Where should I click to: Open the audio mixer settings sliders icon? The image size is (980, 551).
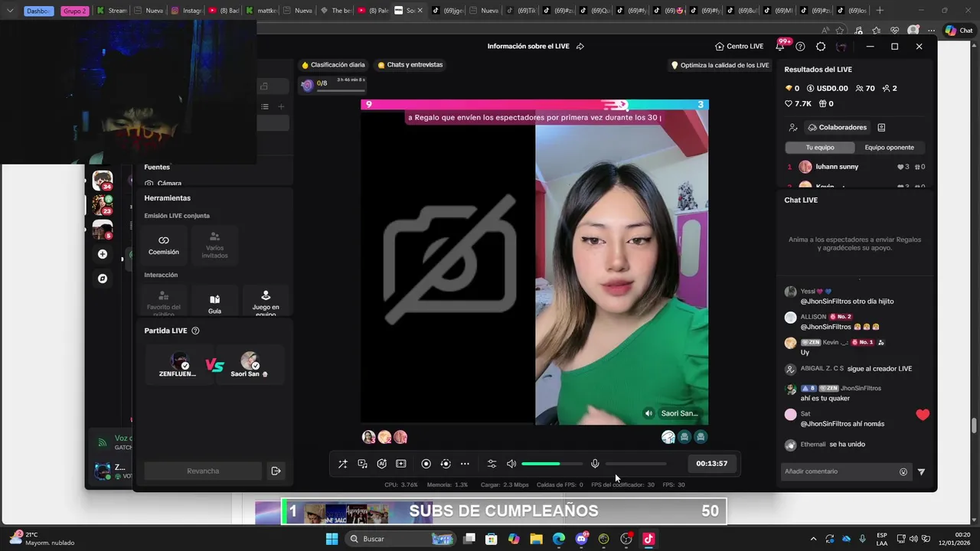[492, 464]
